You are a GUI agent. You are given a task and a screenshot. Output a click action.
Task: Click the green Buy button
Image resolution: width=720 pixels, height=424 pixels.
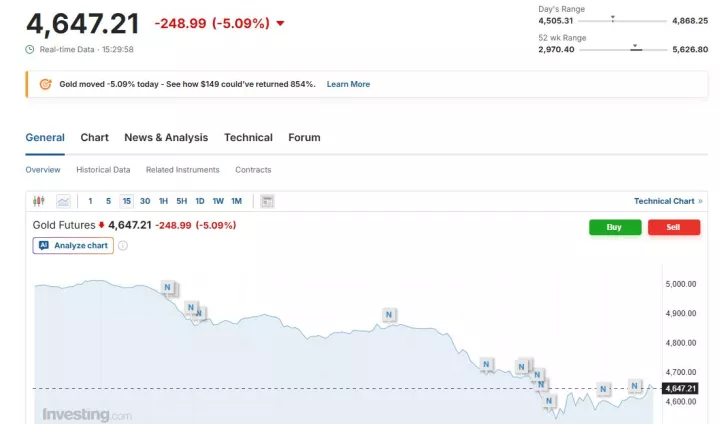[615, 227]
